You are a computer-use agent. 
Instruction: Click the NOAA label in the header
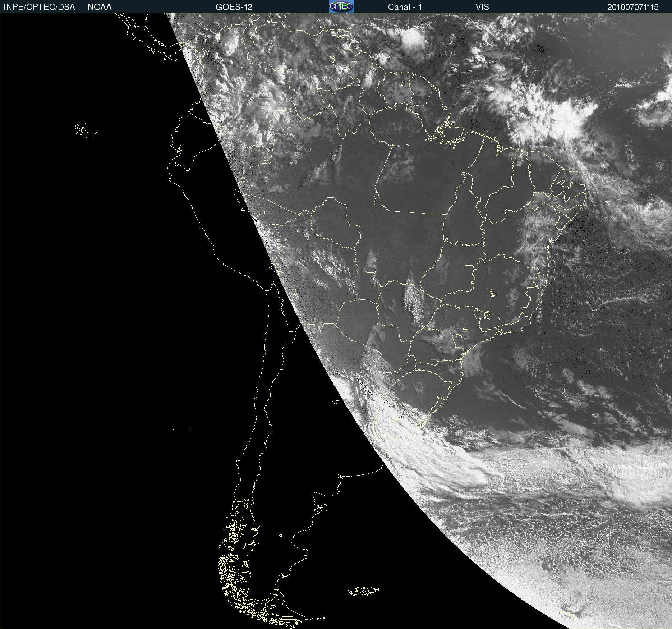(x=100, y=7)
